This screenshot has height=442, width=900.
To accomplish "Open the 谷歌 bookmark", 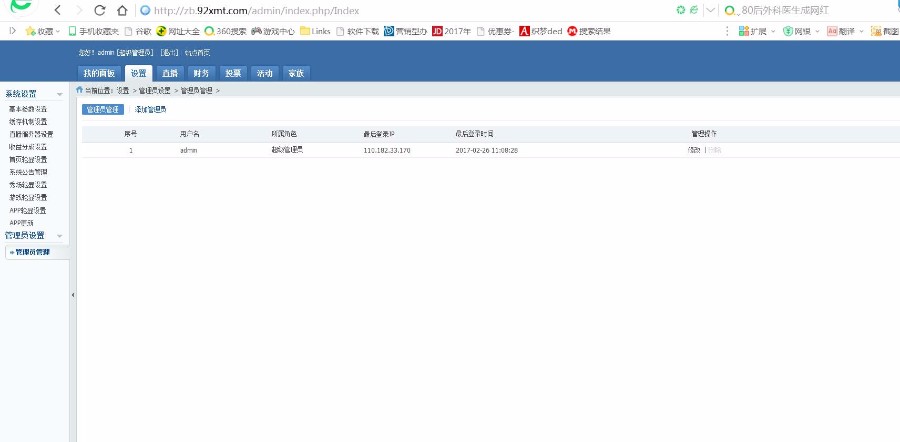I will pos(138,32).
